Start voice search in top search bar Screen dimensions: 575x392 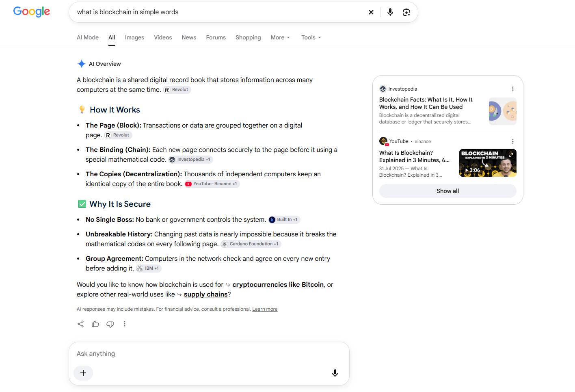click(390, 12)
